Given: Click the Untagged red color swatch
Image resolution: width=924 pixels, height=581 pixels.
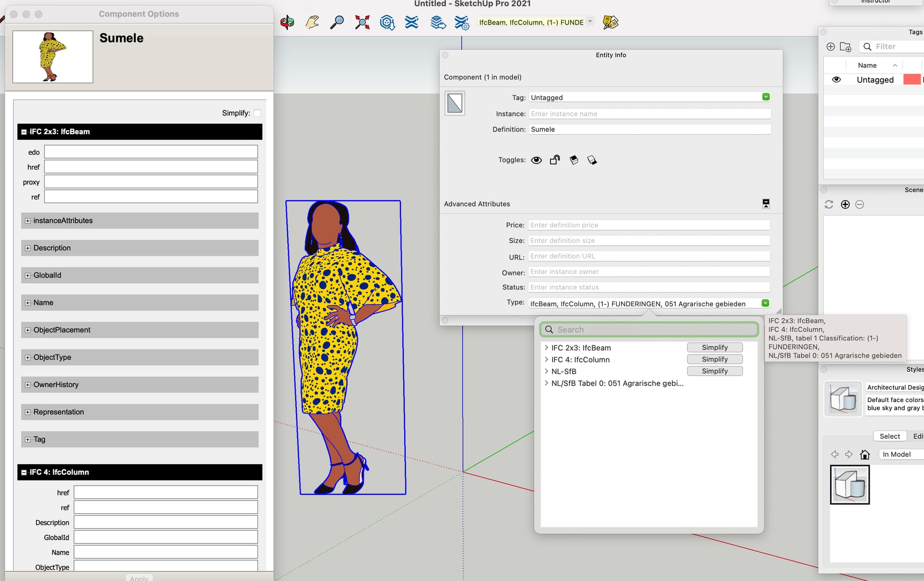Looking at the screenshot, I should [x=911, y=80].
